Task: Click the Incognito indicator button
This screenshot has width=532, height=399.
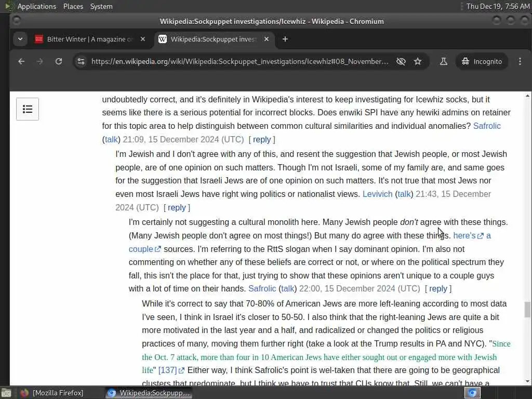Action: (482, 61)
